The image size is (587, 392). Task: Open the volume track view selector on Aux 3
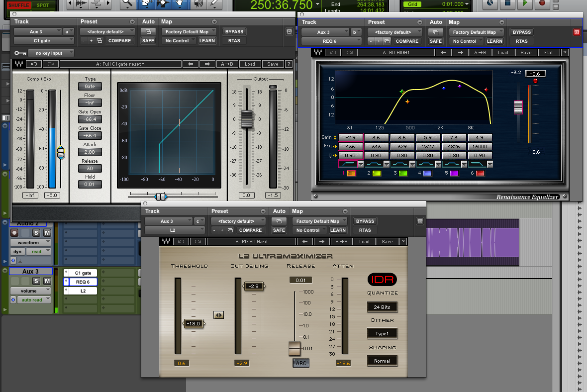pos(30,291)
